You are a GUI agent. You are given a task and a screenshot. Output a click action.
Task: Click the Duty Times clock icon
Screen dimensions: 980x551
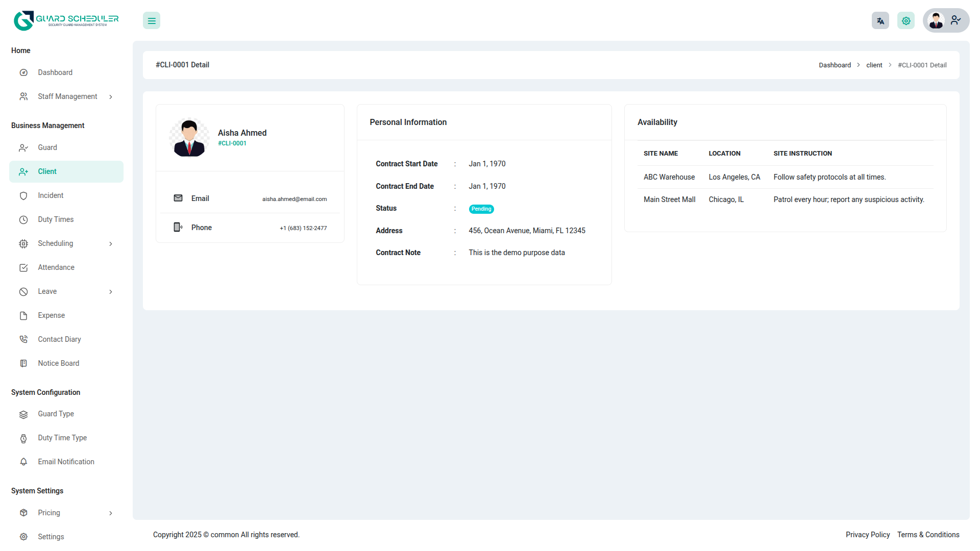coord(23,220)
